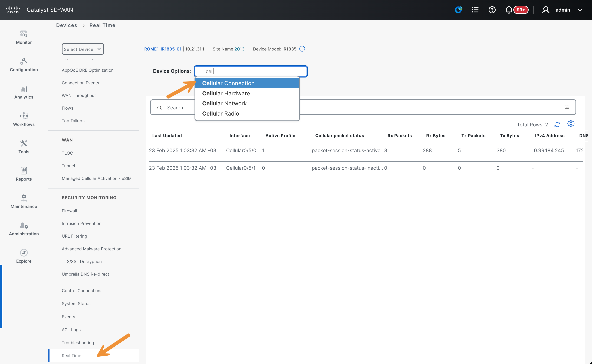Open Troubleshooting page
This screenshot has height=364, width=592.
tap(78, 343)
